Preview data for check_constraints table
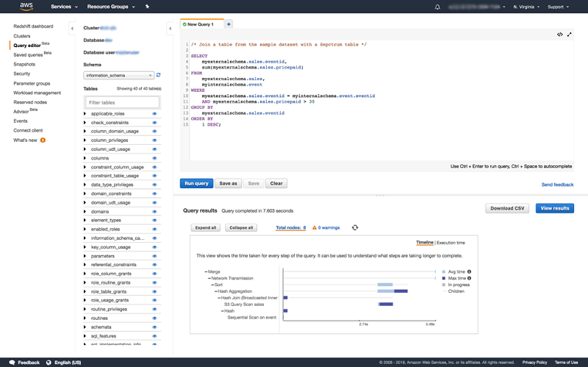Image resolution: width=588 pixels, height=367 pixels. click(x=154, y=123)
